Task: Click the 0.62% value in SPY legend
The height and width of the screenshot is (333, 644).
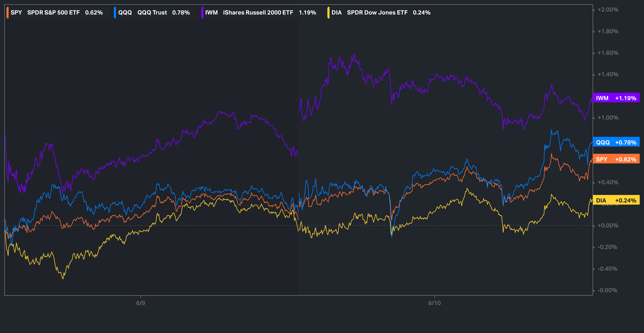Action: 94,13
